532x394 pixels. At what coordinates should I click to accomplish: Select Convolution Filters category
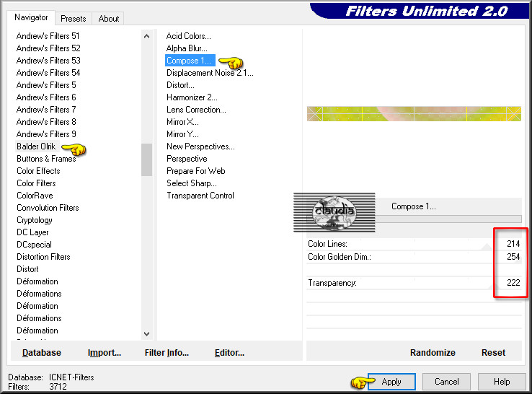coord(48,208)
